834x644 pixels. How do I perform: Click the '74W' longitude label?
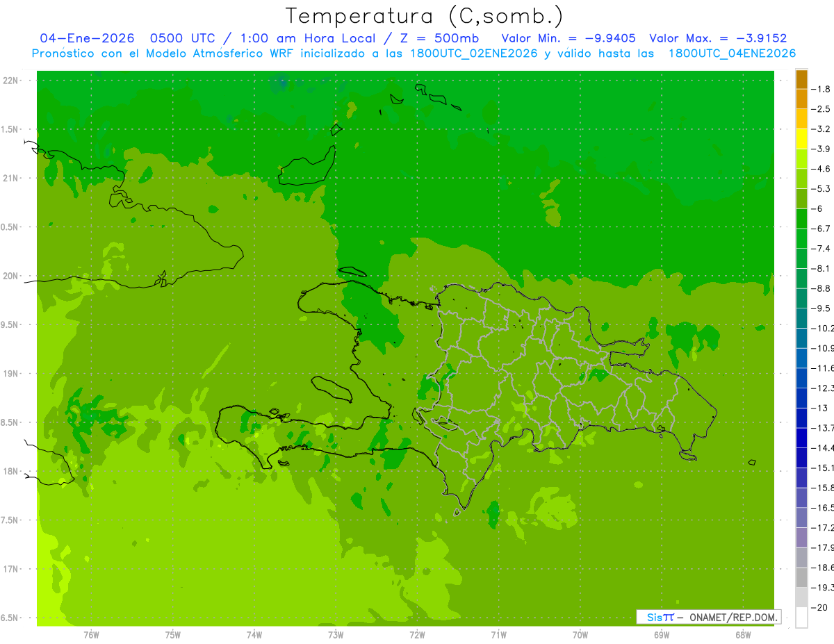tap(254, 635)
